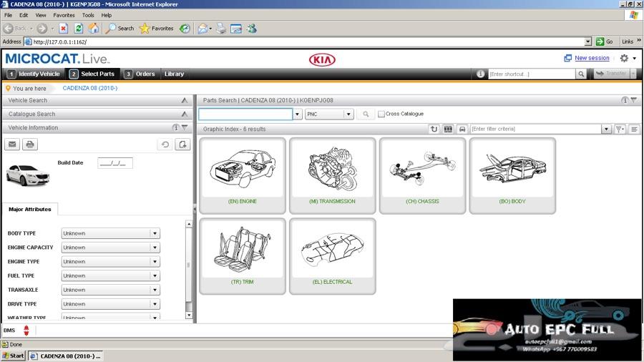Open the DRIVE TYPE dropdown
Viewport: 644px width, 362px height.
155,304
